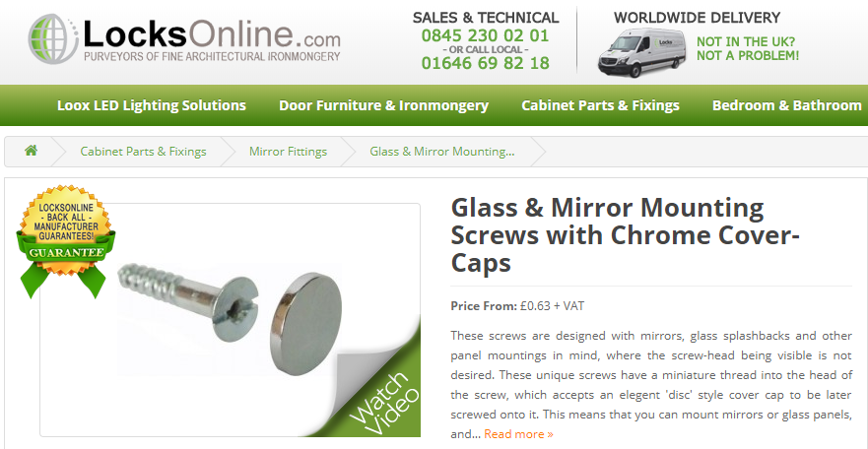Click the chrome cover-cap screw product image
868x449 pixels.
point(230,321)
